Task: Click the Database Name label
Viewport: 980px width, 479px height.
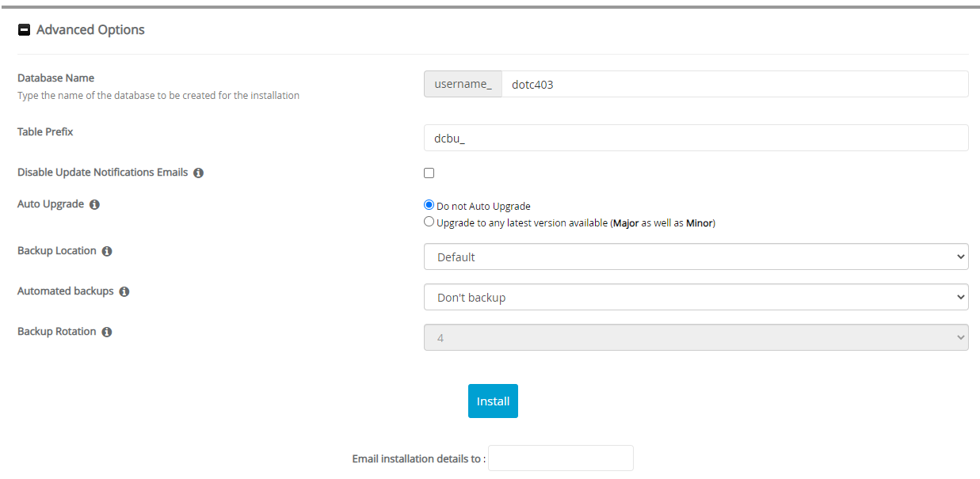Action: coord(55,78)
